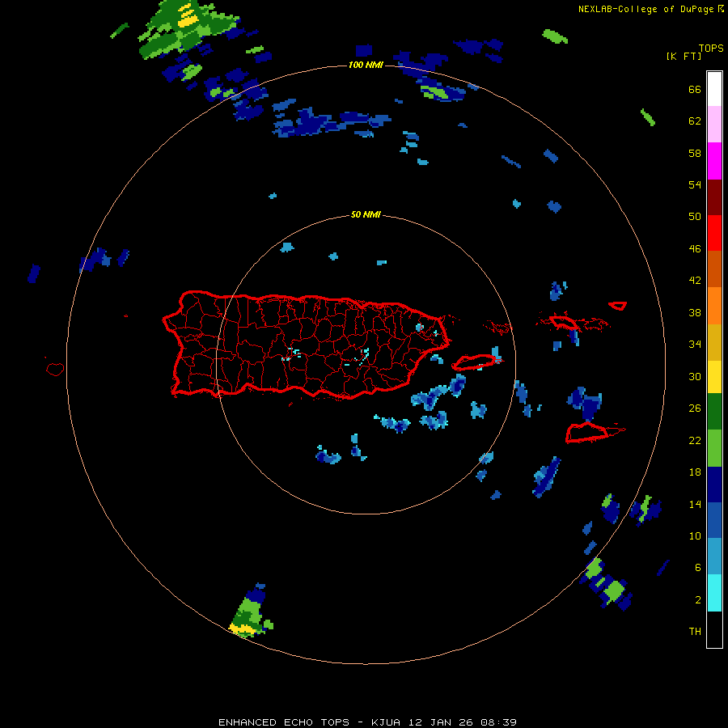The height and width of the screenshot is (728, 728).
Task: Click the "42" scale value
Action: (x=695, y=281)
